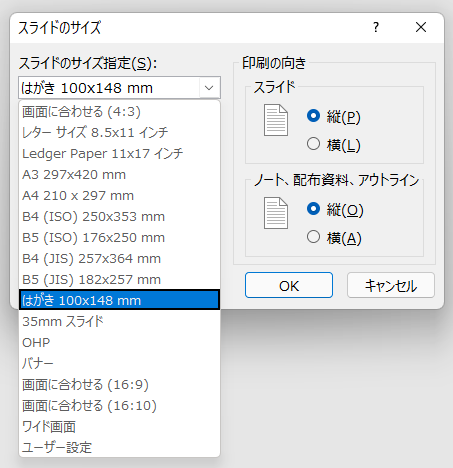Confirm with the OK button
The width and height of the screenshot is (453, 468).
click(x=289, y=285)
